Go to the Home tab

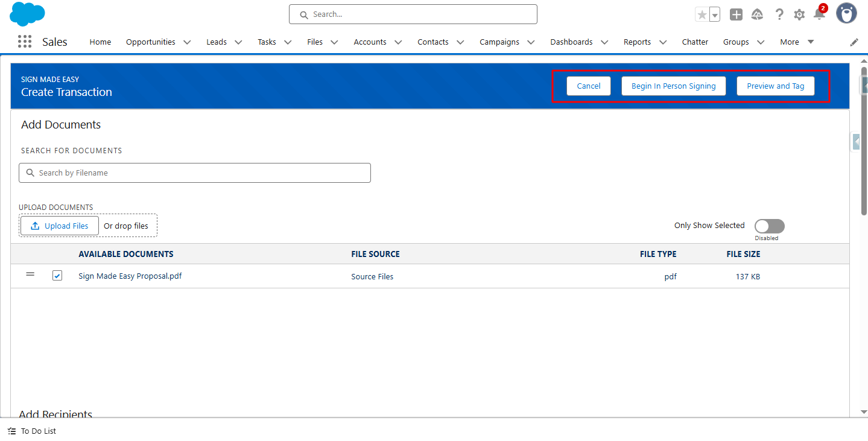(100, 42)
